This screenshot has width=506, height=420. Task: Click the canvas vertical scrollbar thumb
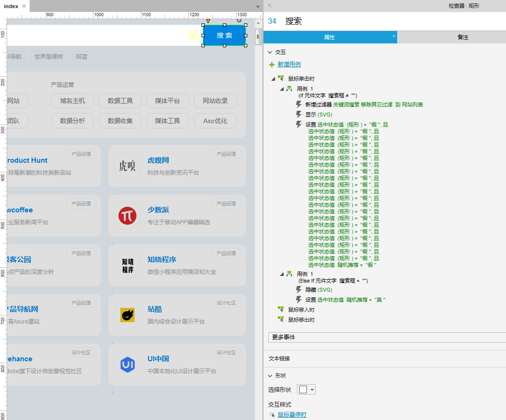(x=258, y=36)
